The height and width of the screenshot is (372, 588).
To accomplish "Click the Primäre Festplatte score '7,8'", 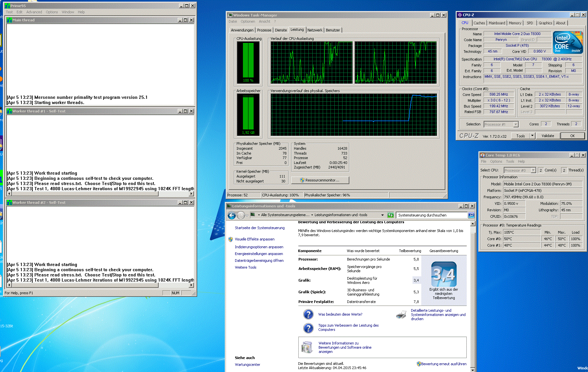I will (x=416, y=302).
